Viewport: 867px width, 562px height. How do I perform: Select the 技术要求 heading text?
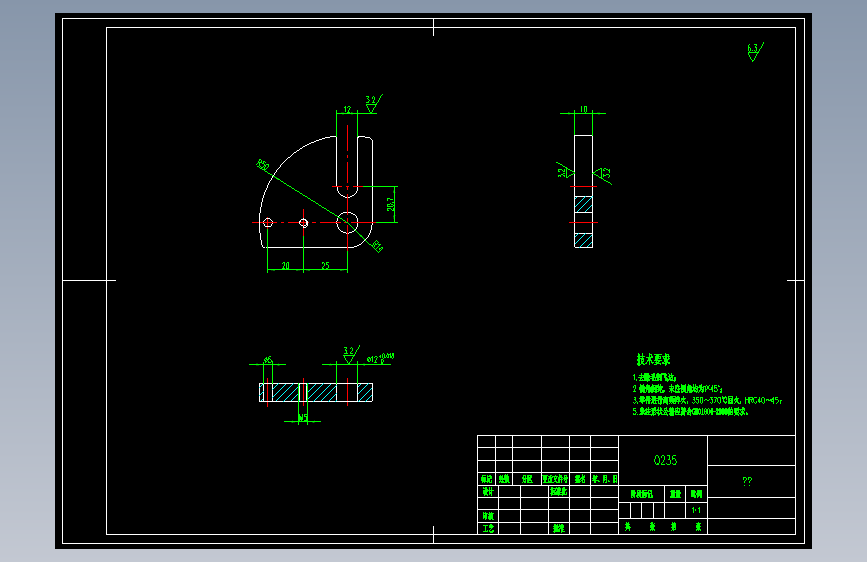click(x=653, y=360)
